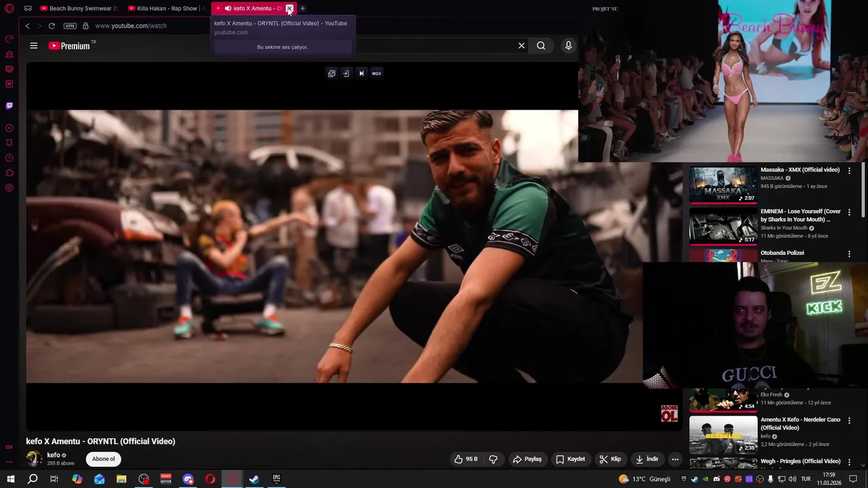This screenshot has height=488, width=868.
Task: Share the video with Paylaş
Action: coord(527,459)
